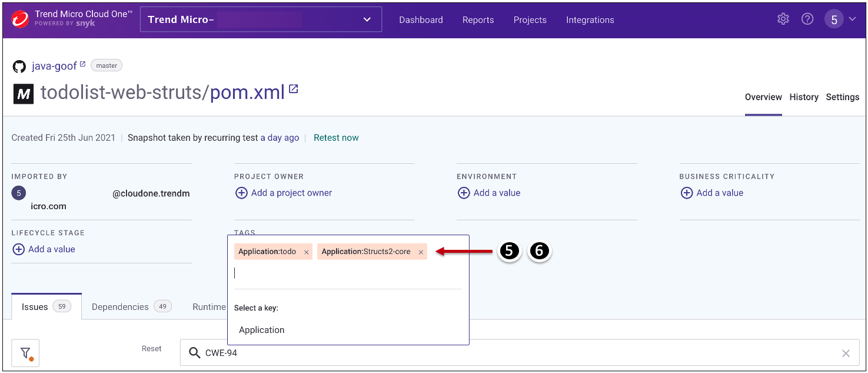Click the plus icon for Environment value
This screenshot has width=868, height=373.
tap(464, 193)
